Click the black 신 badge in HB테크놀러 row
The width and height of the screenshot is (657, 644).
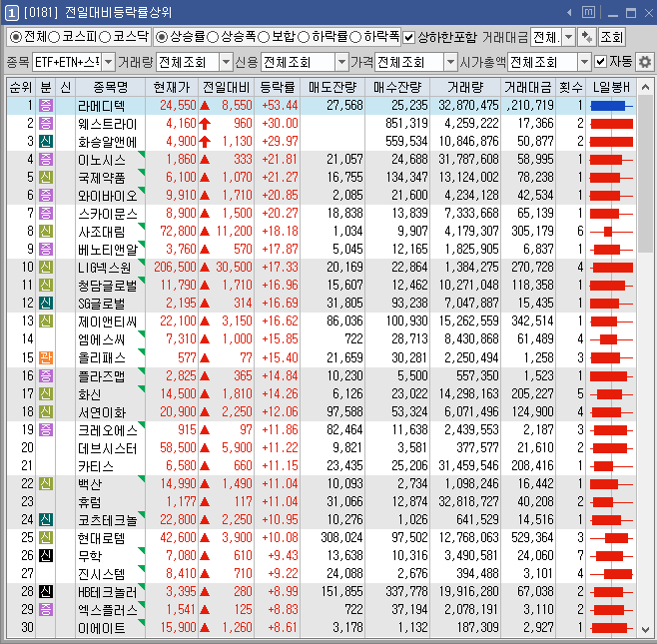pyautogui.click(x=46, y=591)
